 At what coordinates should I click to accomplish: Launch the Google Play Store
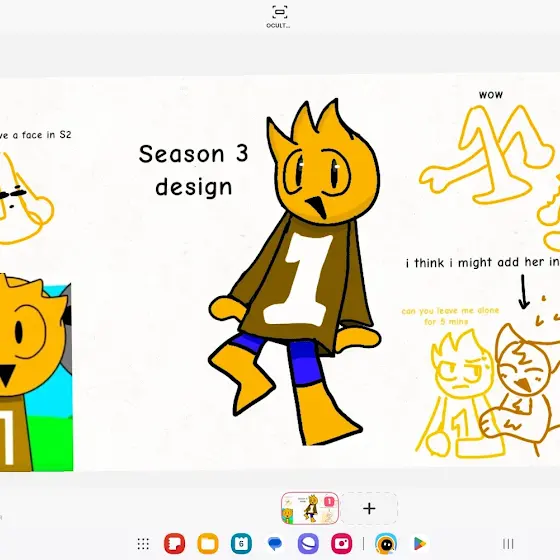pos(420,544)
